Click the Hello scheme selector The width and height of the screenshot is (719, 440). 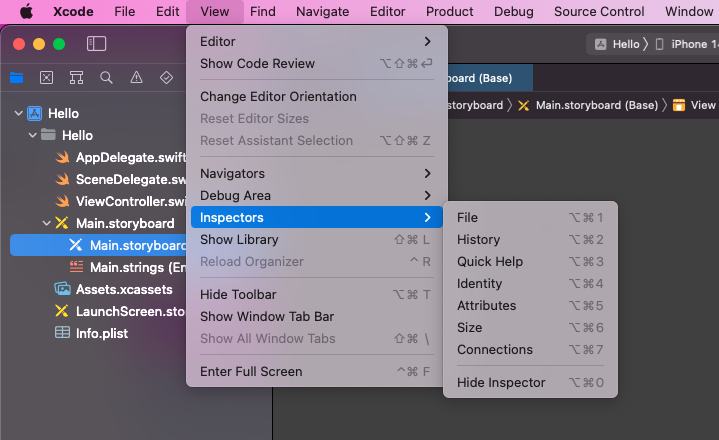coord(625,44)
